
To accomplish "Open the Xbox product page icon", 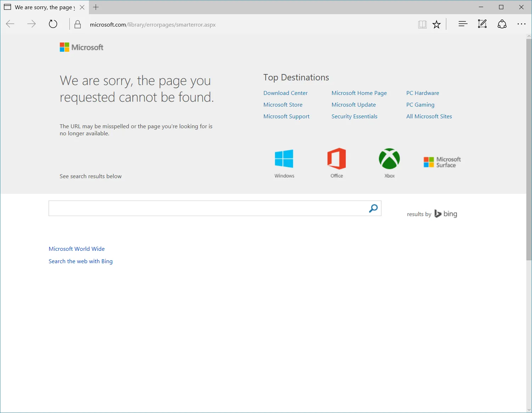I will (389, 159).
